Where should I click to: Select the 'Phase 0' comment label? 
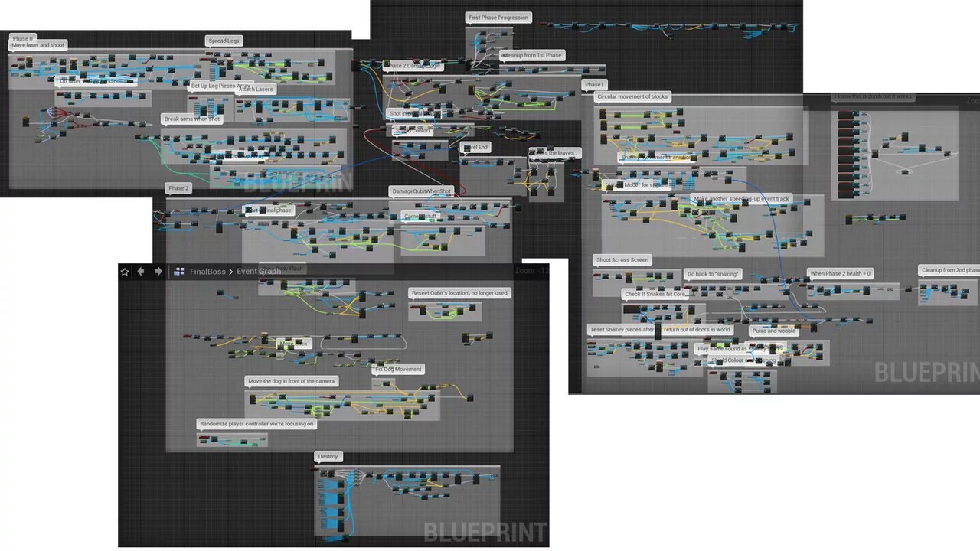tap(23, 38)
